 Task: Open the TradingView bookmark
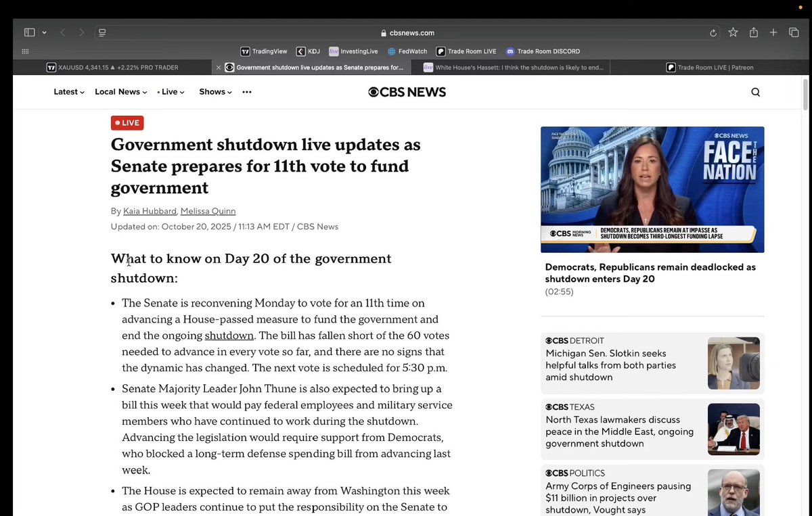pos(264,51)
